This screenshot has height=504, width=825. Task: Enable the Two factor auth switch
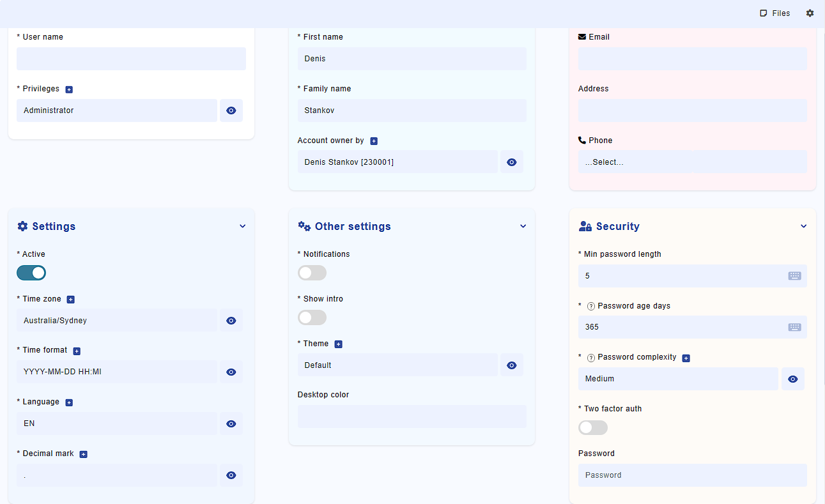593,428
